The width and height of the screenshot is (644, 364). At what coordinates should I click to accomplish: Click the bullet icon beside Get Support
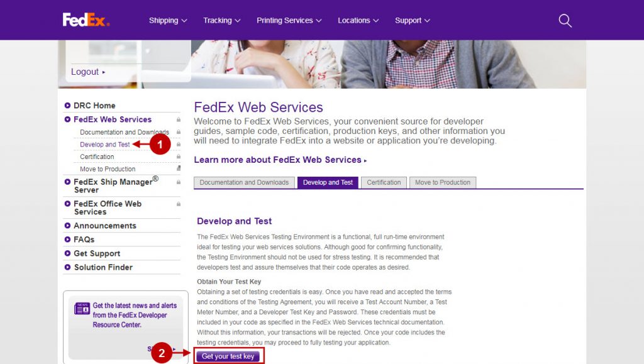tap(67, 253)
